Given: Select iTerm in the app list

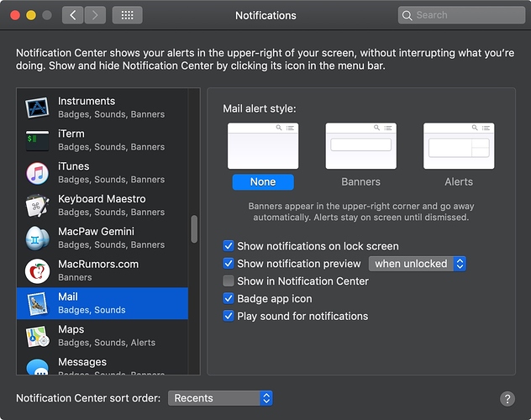Looking at the screenshot, I should click(x=103, y=140).
